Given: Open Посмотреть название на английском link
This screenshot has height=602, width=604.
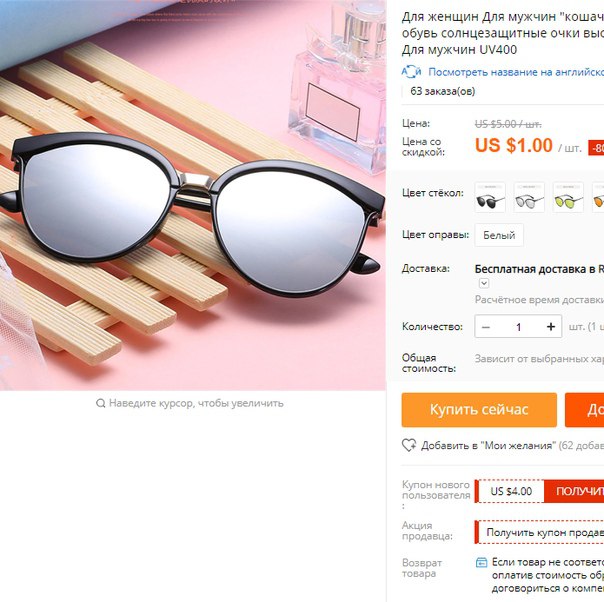Looking at the screenshot, I should (516, 72).
